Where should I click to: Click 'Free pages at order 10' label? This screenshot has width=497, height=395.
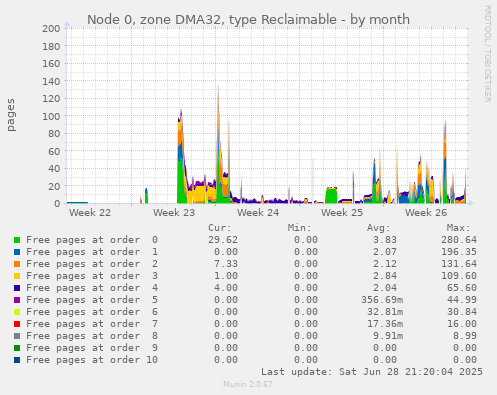click(x=92, y=360)
